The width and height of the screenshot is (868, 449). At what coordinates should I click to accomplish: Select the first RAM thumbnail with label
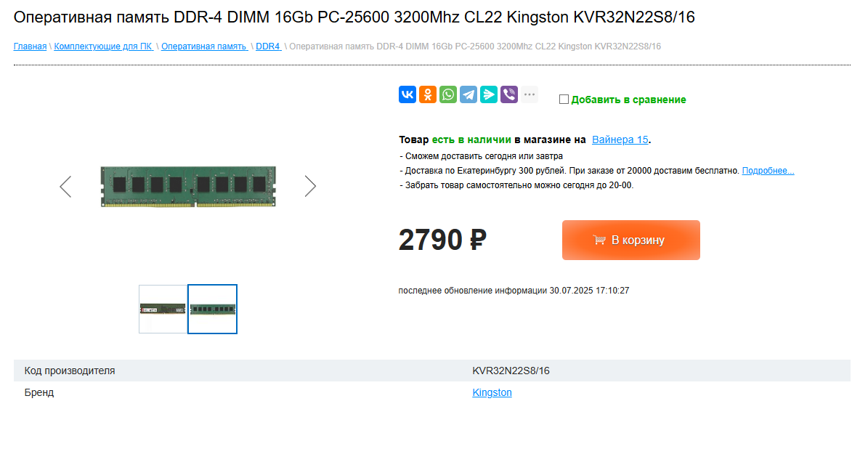(x=163, y=309)
